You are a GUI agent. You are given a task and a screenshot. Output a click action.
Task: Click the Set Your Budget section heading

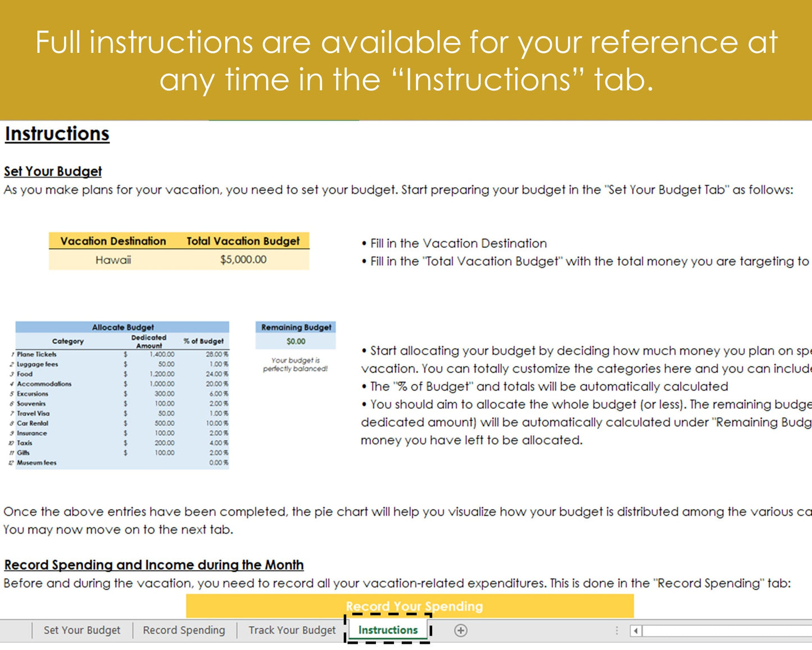[52, 171]
